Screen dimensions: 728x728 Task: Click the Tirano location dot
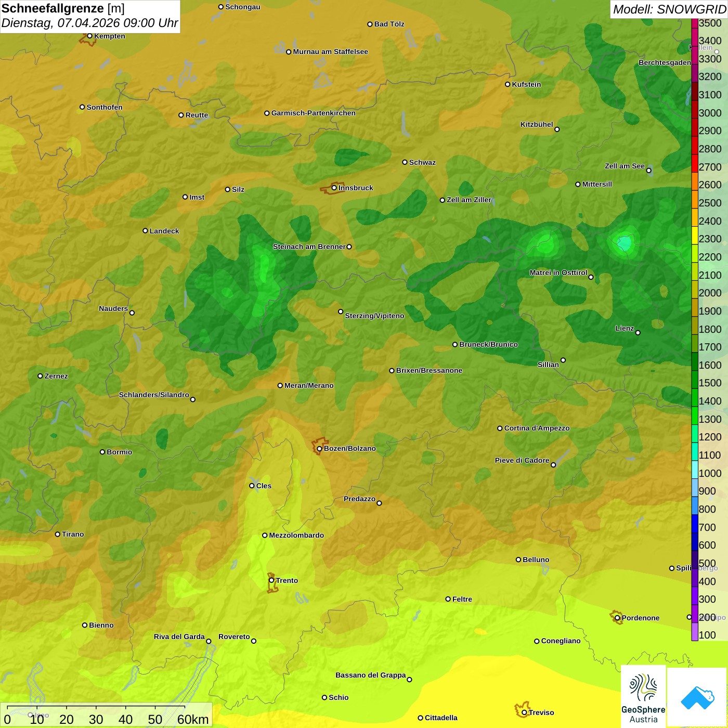pos(58,534)
